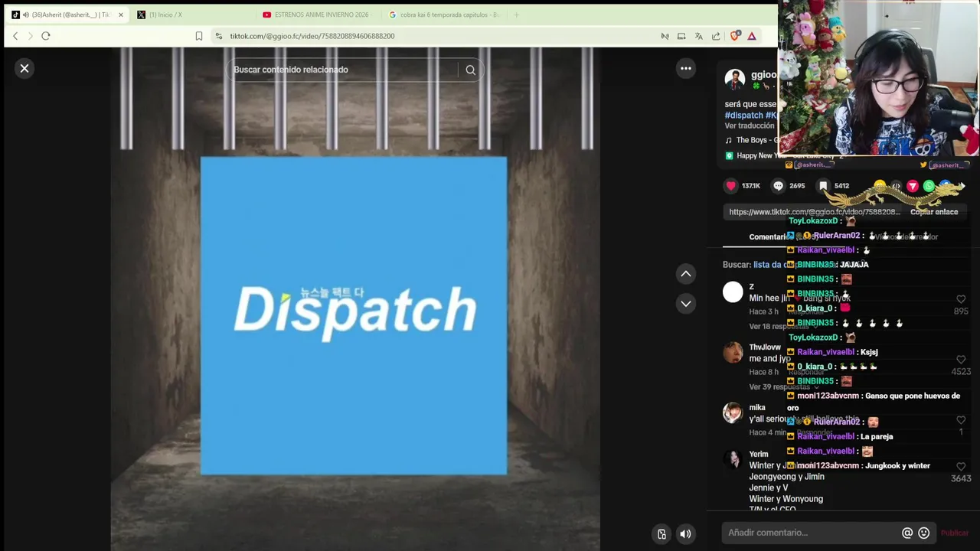Open ggioo creator profile avatar
Screen dimensions: 980x551
tap(735, 80)
